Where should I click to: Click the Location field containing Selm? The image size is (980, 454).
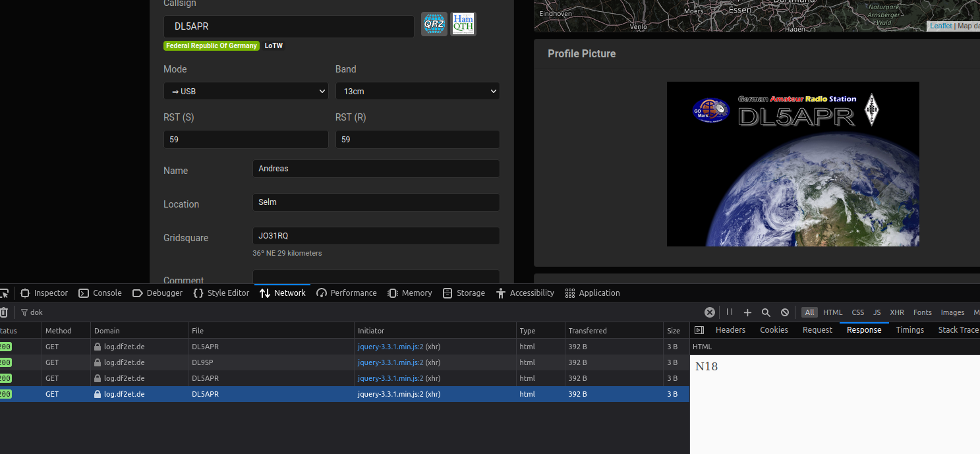376,202
